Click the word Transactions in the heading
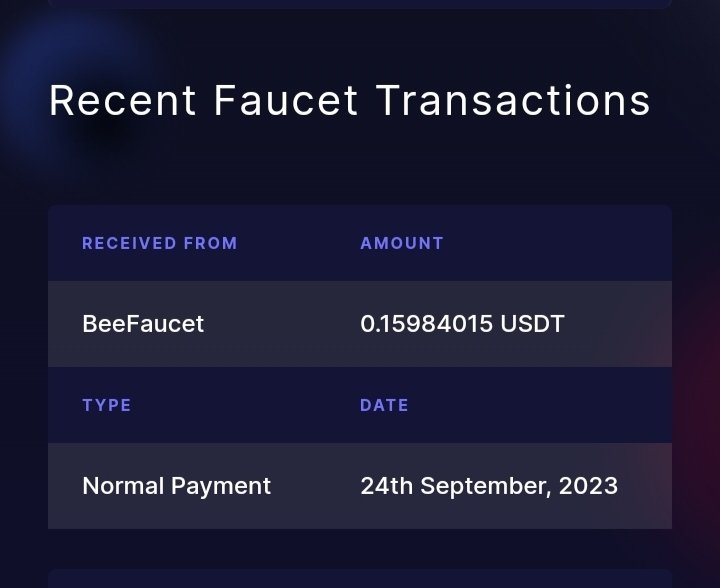This screenshot has width=720, height=588. click(x=513, y=101)
